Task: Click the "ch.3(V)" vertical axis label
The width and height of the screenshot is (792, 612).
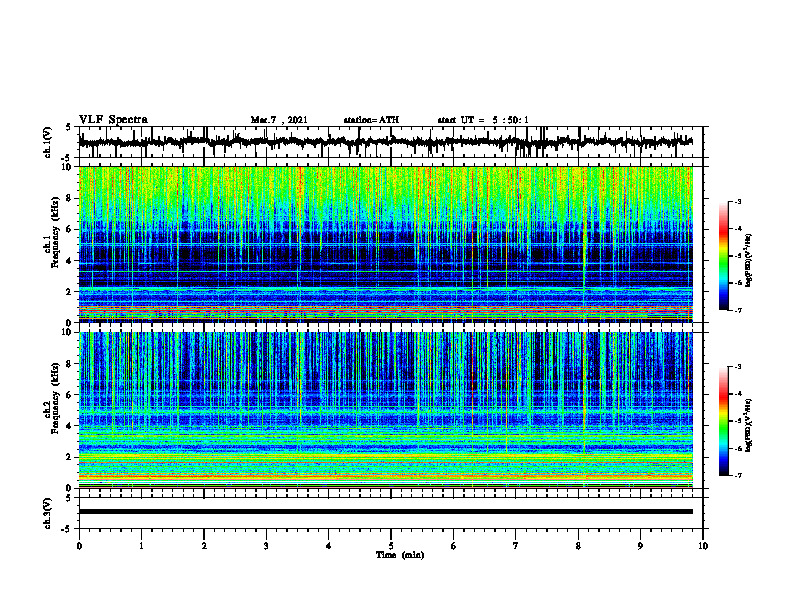Action: coord(48,513)
